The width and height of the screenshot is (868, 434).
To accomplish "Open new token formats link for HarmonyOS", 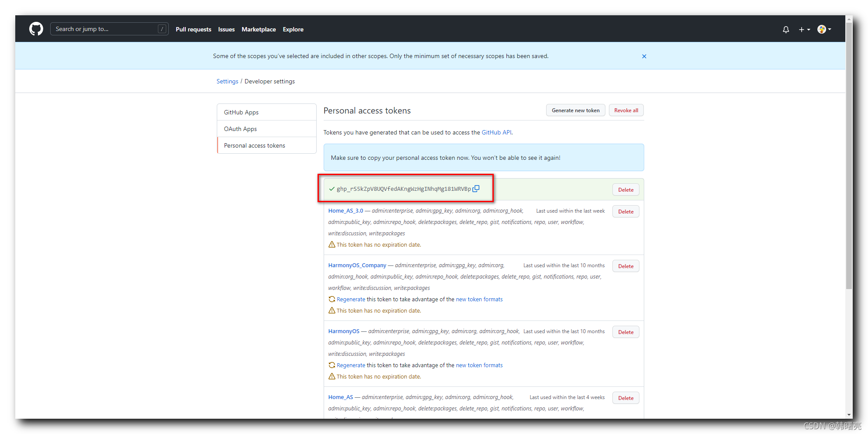I will click(479, 365).
